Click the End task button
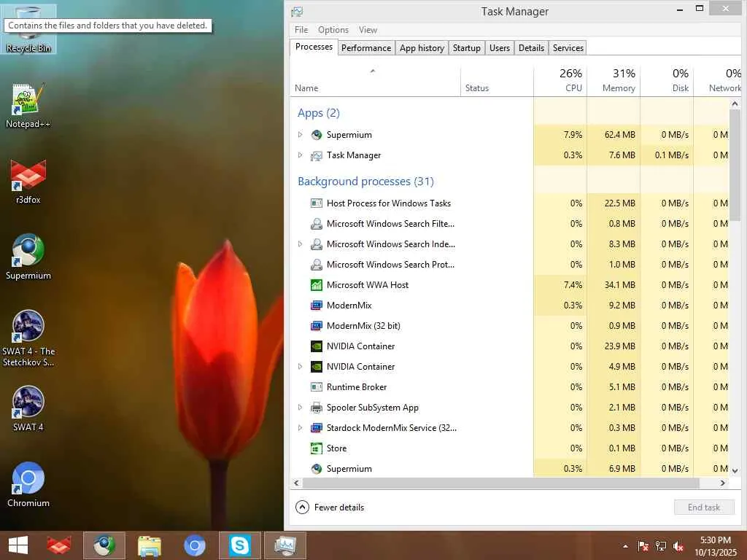The image size is (747, 560). (704, 507)
